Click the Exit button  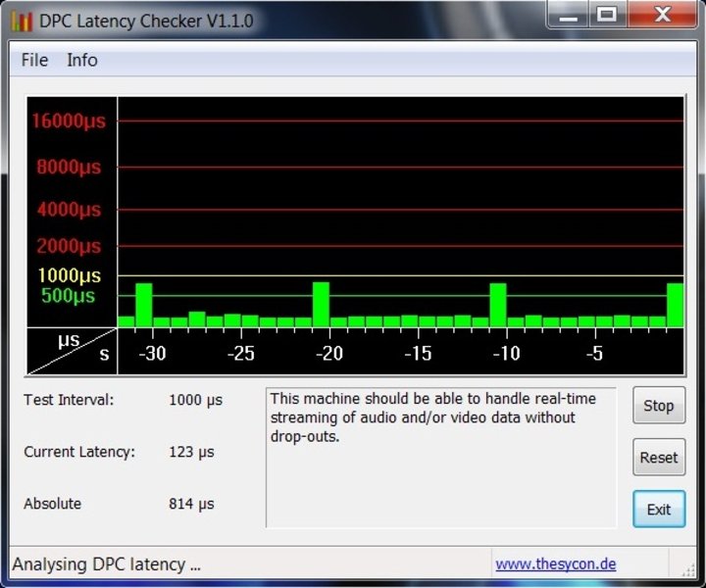(x=659, y=510)
